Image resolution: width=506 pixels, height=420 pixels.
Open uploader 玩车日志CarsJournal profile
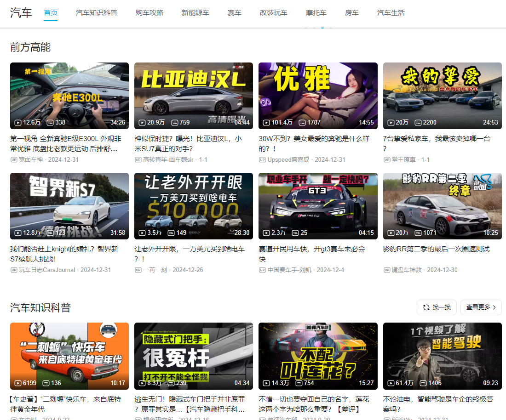point(47,270)
